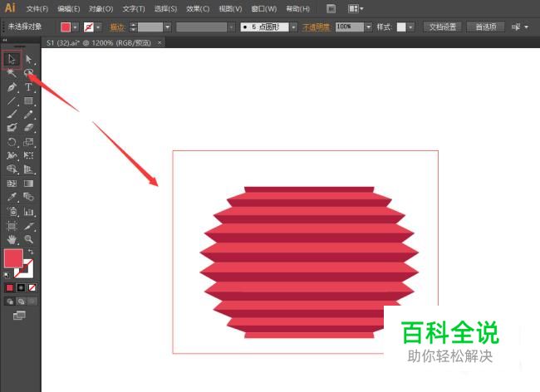
Task: Select the Blob Brush tool
Action: click(12, 128)
